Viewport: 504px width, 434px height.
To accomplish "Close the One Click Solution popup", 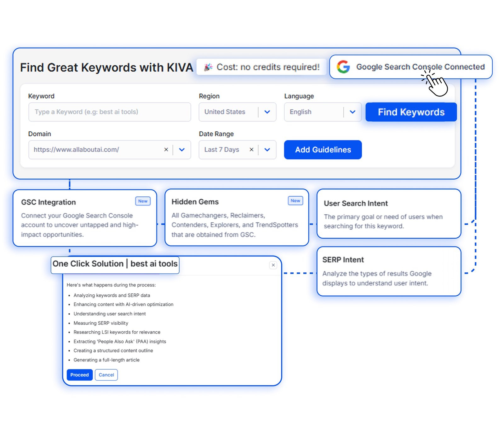I will (x=273, y=265).
